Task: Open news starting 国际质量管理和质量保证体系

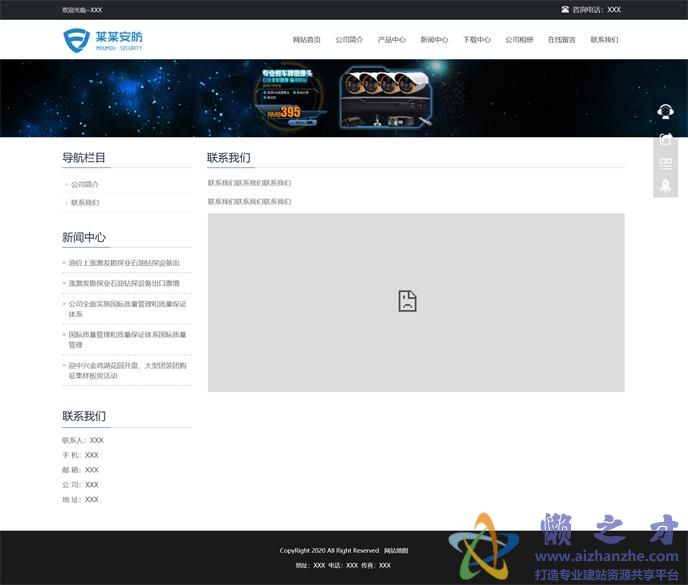Action: coord(127,340)
